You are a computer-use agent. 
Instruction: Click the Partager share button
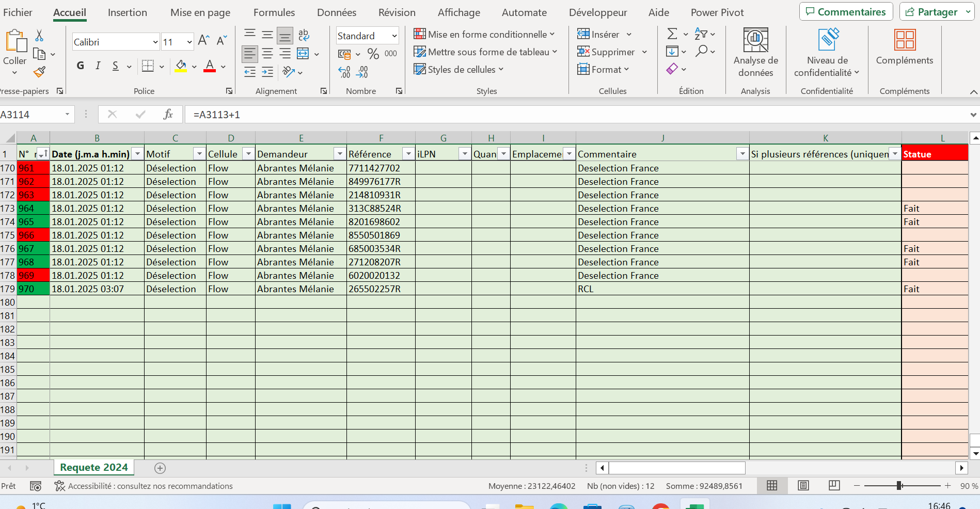tap(932, 12)
